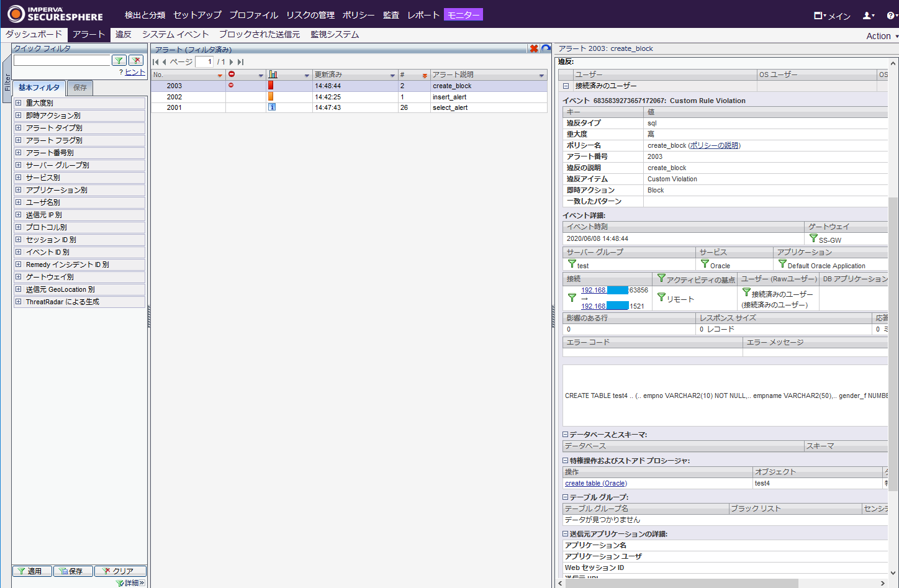The width and height of the screenshot is (899, 588).
Task: Open the 詳細 advanced filter link
Action: pyautogui.click(x=131, y=583)
